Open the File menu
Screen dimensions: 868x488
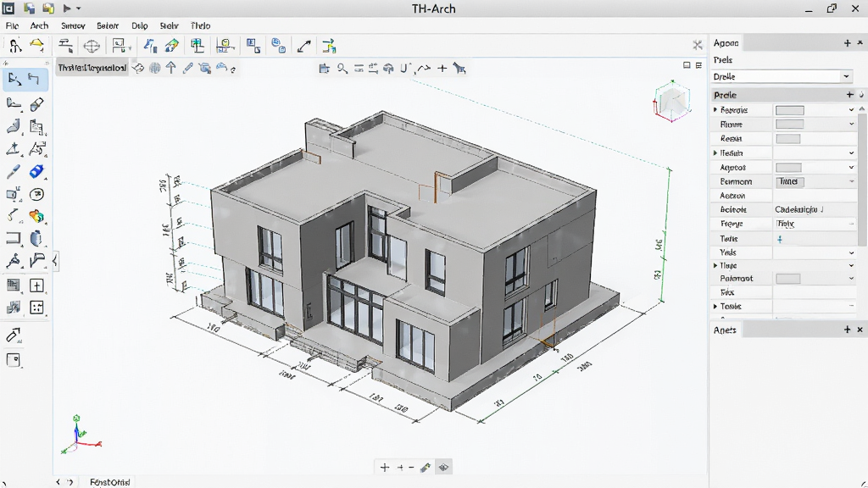[x=12, y=25]
